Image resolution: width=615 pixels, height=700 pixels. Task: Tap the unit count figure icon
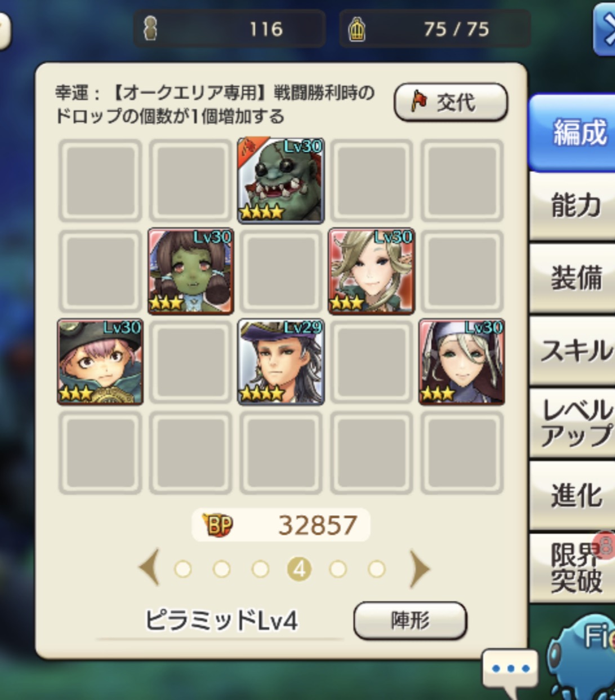coord(150,29)
